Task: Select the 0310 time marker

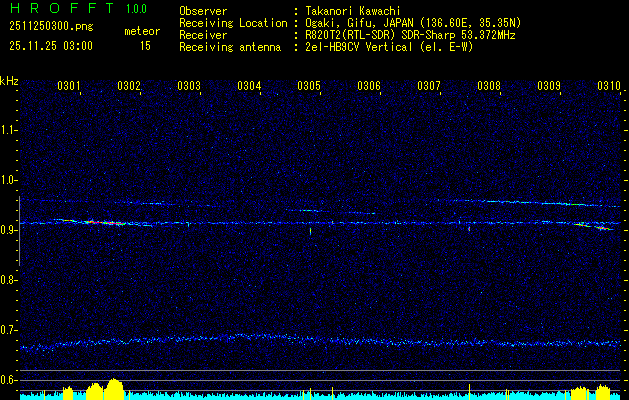Action: [609, 87]
